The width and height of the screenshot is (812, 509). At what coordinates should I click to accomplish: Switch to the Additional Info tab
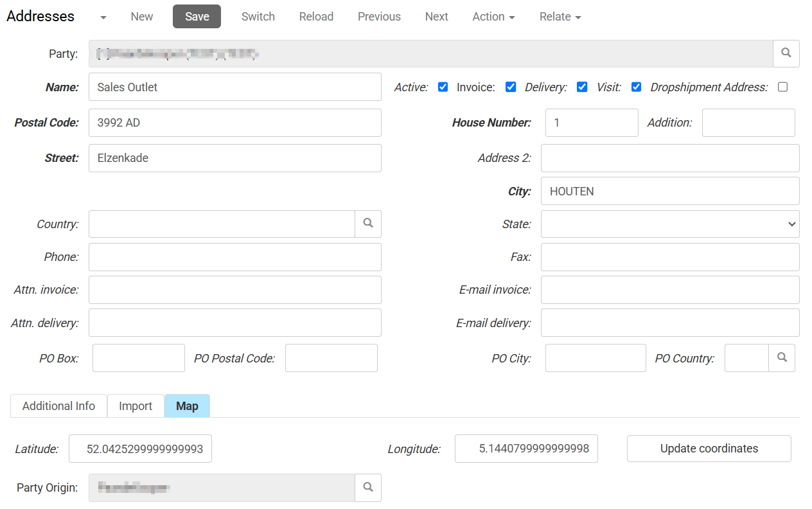pyautogui.click(x=58, y=406)
